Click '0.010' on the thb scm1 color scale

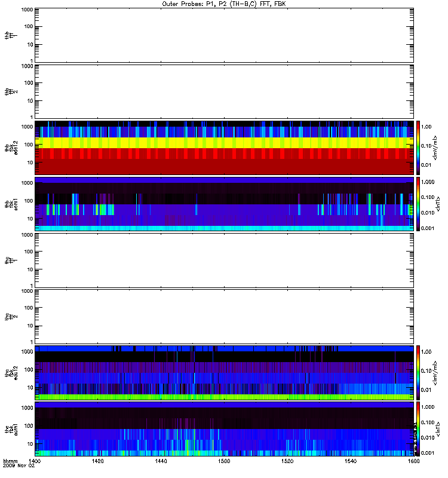[x=428, y=213]
